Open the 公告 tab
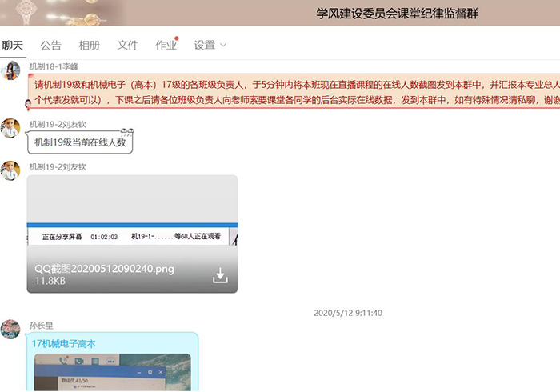This screenshot has width=560, height=392. [x=50, y=45]
